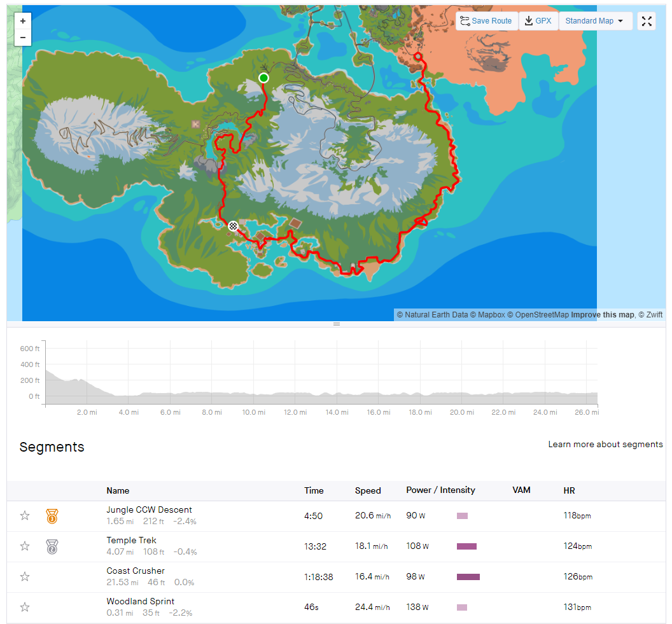The height and width of the screenshot is (624, 672).
Task: Click the 4:50 time value
Action: point(313,516)
